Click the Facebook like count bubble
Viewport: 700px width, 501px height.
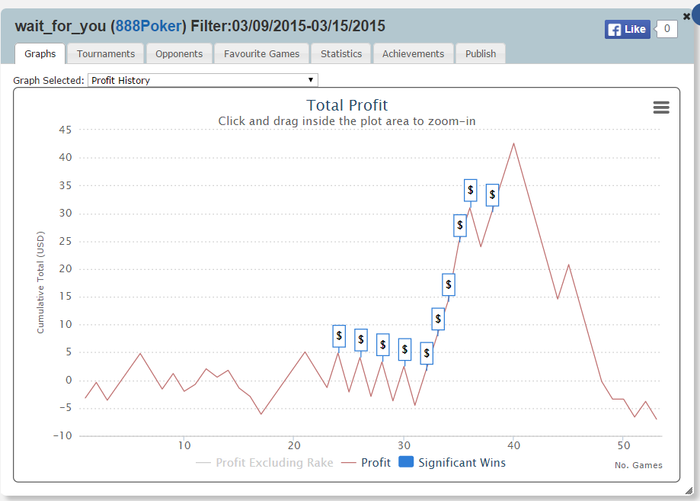click(x=667, y=29)
